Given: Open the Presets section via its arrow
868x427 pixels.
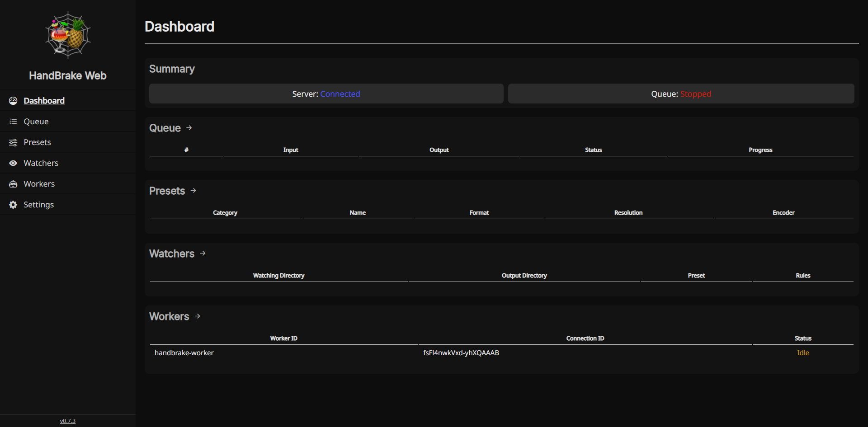Looking at the screenshot, I should tap(193, 191).
